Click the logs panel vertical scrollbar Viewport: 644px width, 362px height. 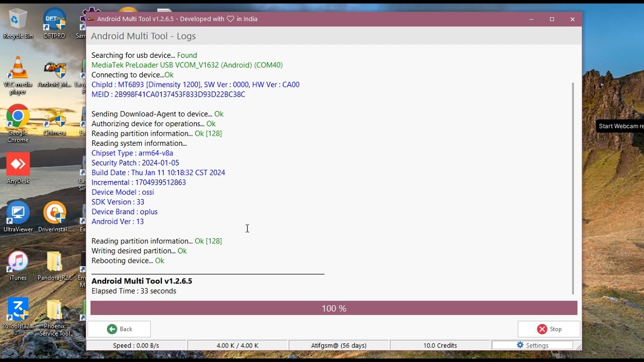(x=573, y=188)
